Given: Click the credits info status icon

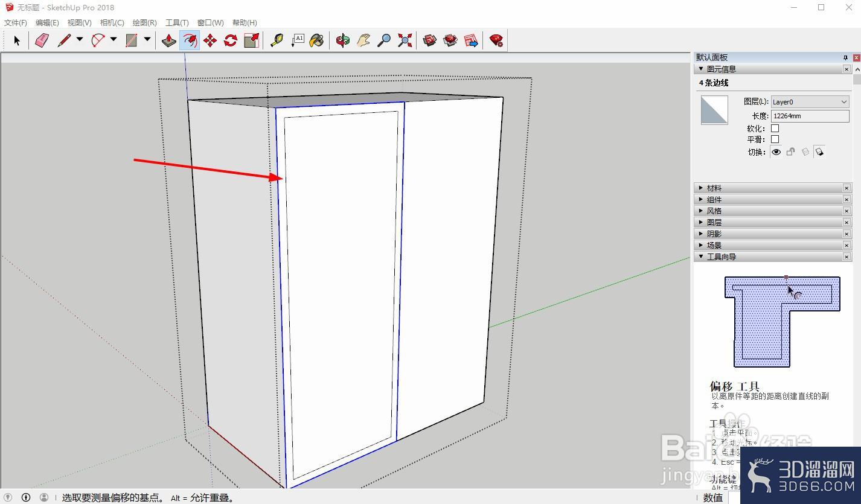Looking at the screenshot, I should pos(26,497).
